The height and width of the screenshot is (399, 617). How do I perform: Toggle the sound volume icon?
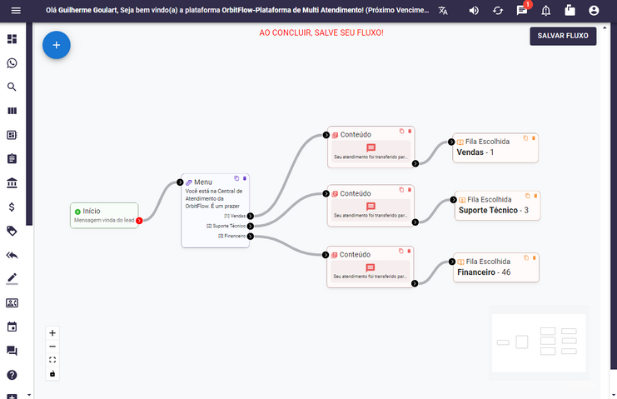point(474,11)
